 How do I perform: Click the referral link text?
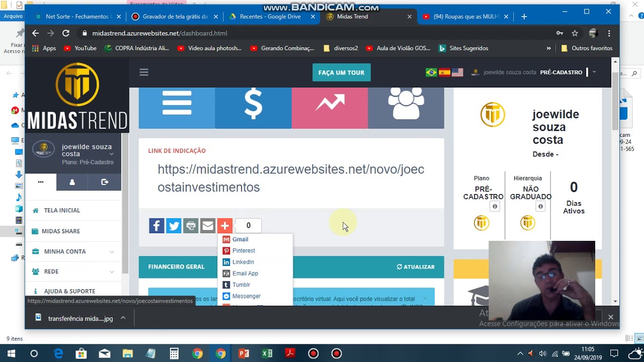point(291,178)
